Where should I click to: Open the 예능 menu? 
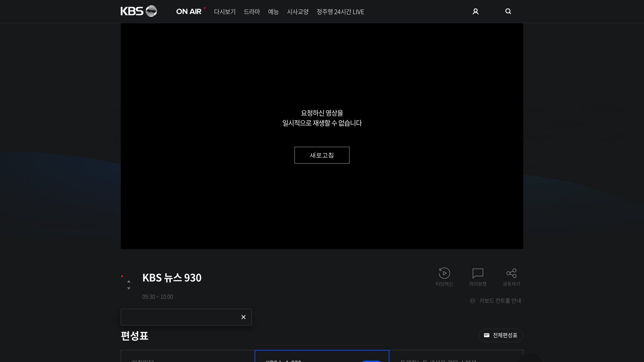pos(273,11)
